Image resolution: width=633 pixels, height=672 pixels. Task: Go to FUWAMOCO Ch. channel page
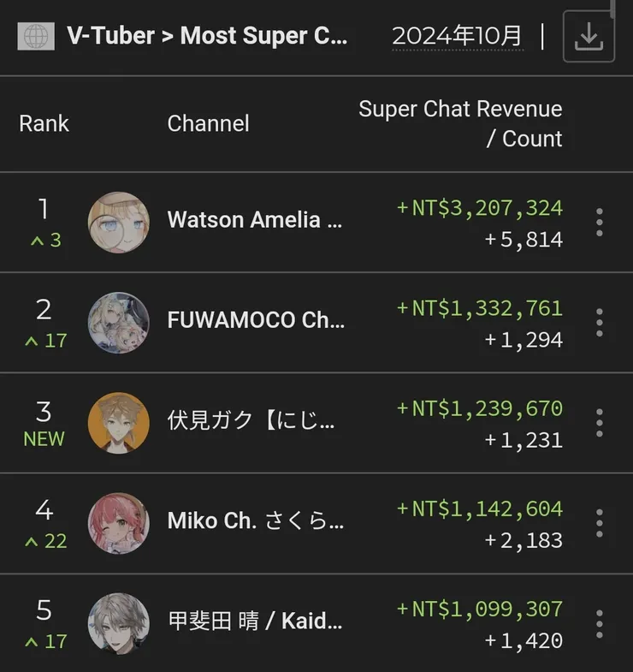point(256,320)
